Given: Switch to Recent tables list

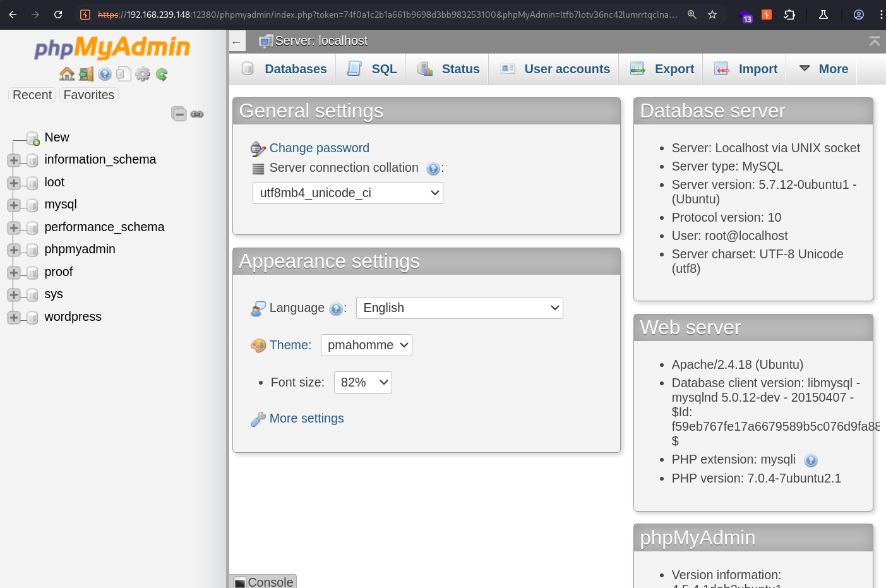Looking at the screenshot, I should click(32, 95).
